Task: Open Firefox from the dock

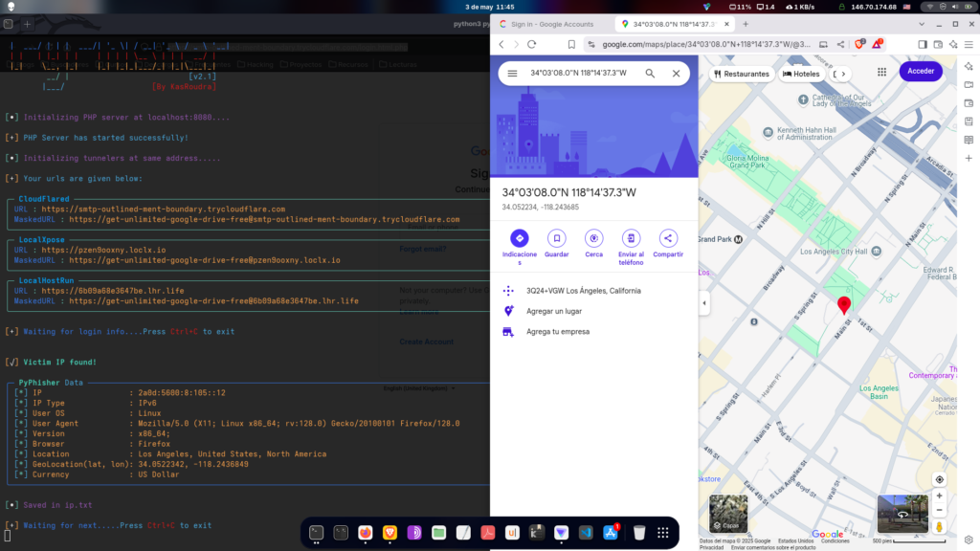Action: click(365, 532)
